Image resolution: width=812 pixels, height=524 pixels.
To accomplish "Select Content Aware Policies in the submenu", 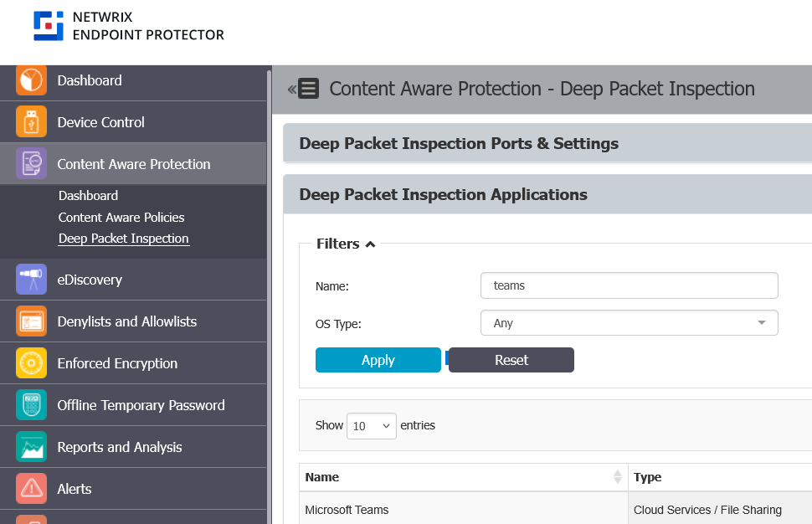I will click(123, 217).
